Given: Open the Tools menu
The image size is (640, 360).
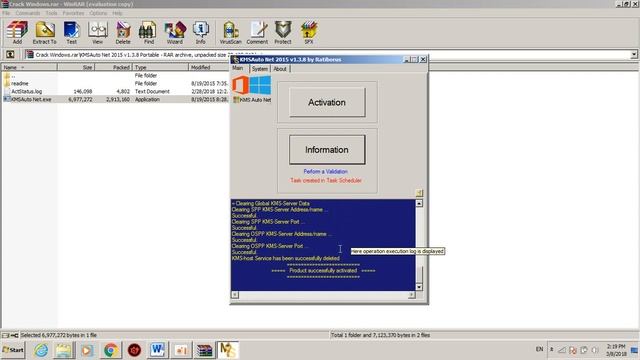Looking at the screenshot, I should point(51,13).
